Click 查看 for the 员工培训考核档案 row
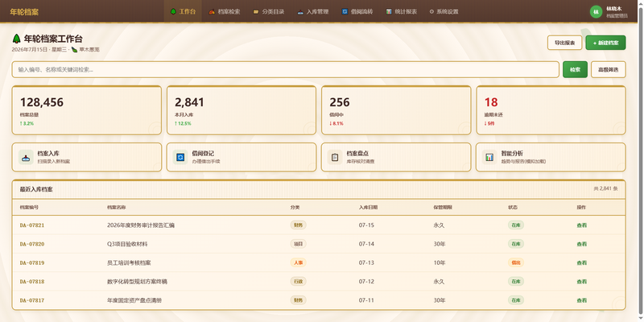Screen dimensions: 644x322 [581, 263]
